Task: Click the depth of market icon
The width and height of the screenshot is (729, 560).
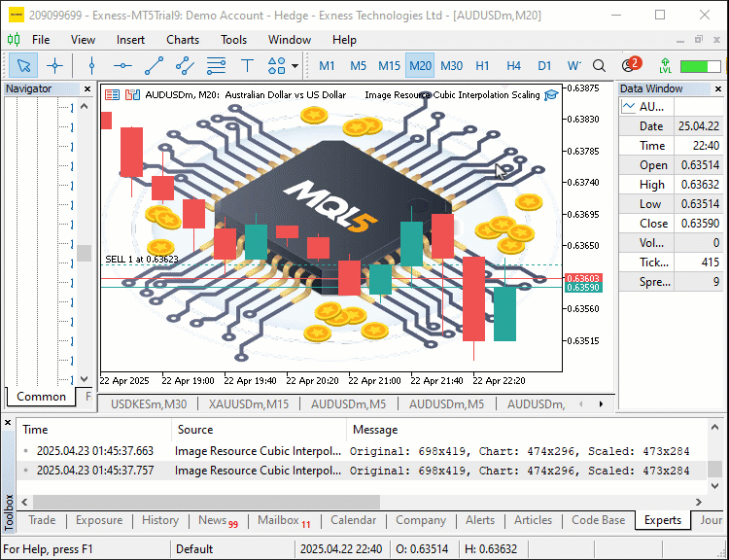Action: [132, 95]
